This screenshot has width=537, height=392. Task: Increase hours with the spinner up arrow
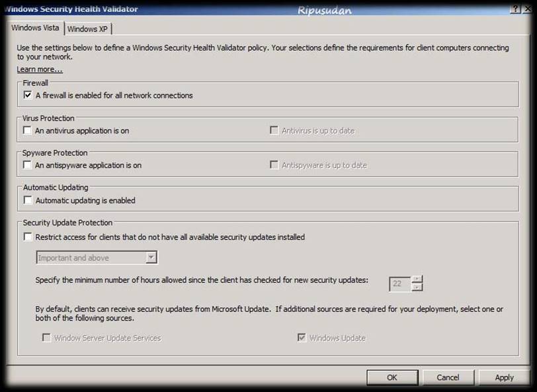[417, 279]
